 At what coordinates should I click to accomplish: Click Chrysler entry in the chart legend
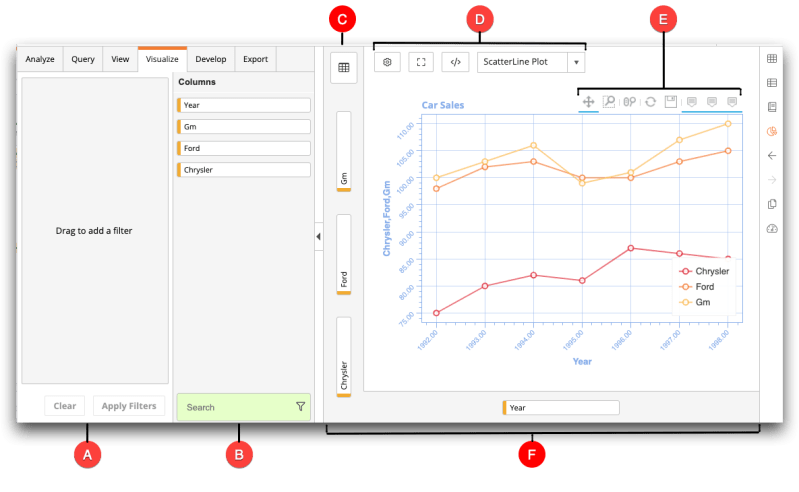705,271
